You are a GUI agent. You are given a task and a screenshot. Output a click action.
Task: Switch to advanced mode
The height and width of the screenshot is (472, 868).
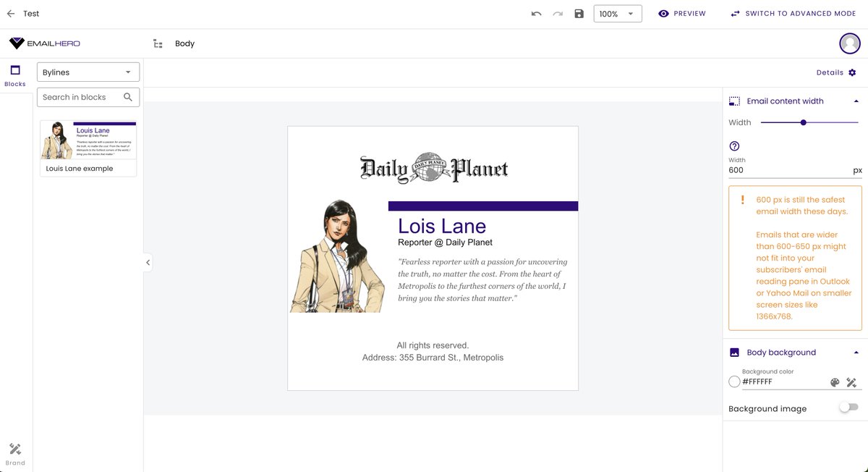click(x=793, y=14)
